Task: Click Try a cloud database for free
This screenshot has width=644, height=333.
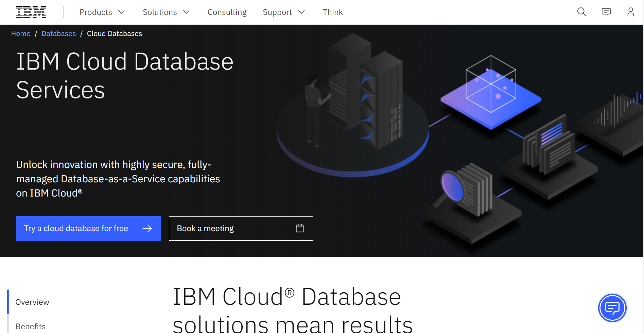Action: point(88,228)
